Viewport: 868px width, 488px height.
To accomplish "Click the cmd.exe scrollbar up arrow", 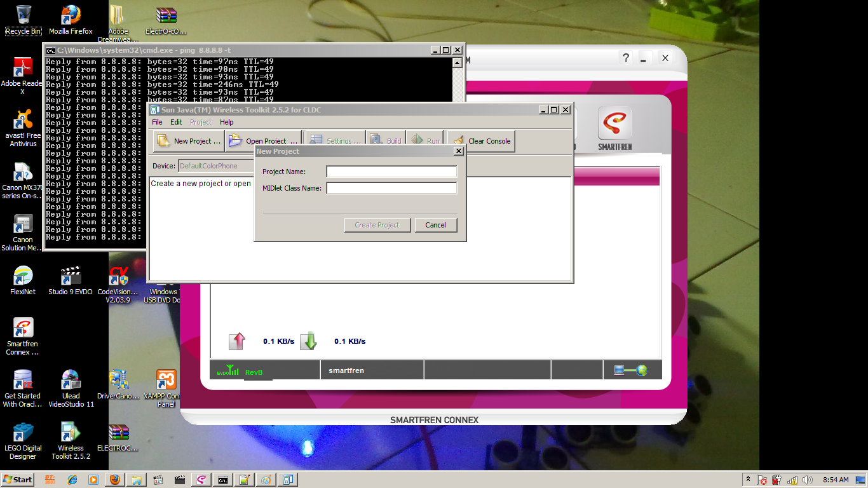I will [457, 63].
